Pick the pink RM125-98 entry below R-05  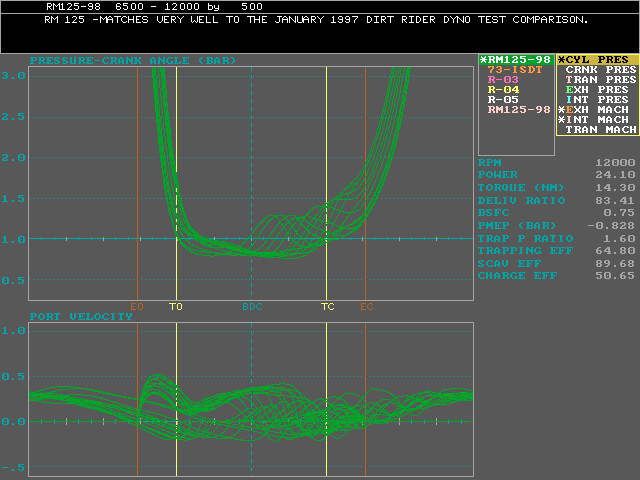pyautogui.click(x=519, y=110)
